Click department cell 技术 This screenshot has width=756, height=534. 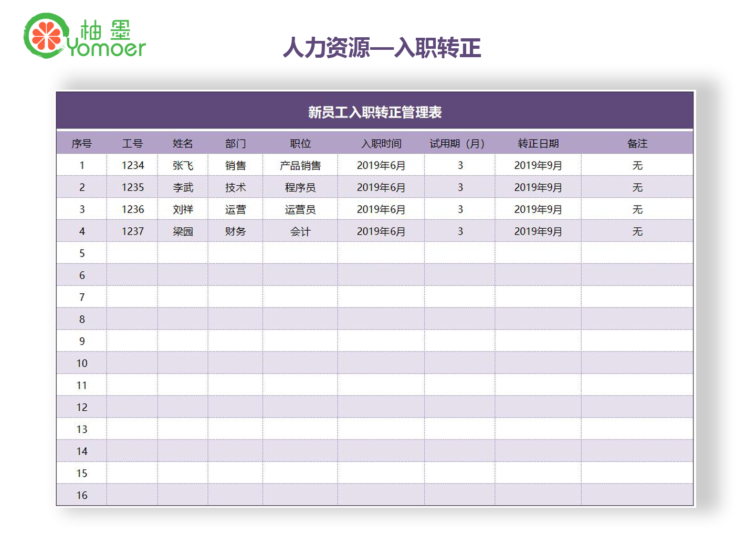click(x=235, y=187)
